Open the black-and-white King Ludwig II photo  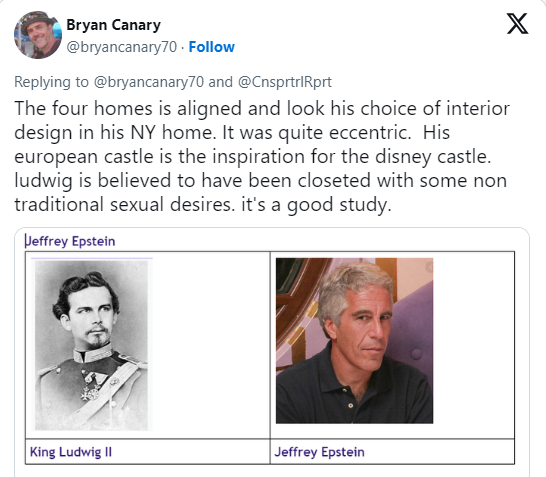click(x=92, y=345)
